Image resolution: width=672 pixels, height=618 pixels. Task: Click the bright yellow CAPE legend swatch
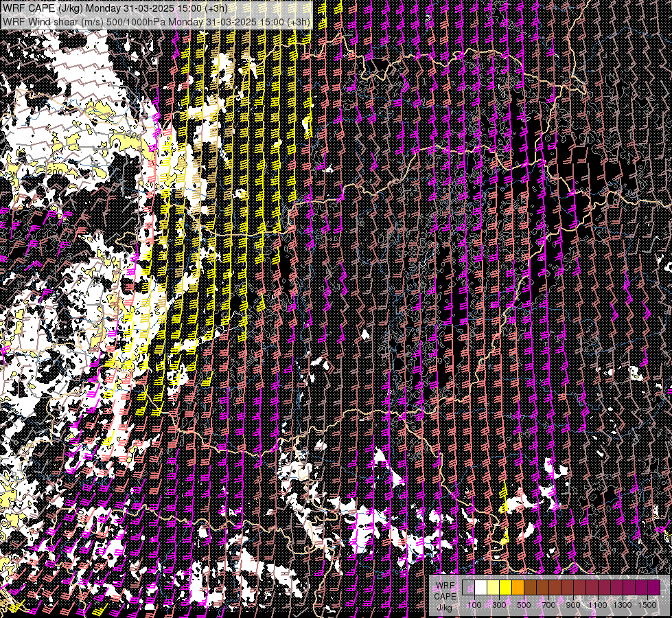(506, 588)
